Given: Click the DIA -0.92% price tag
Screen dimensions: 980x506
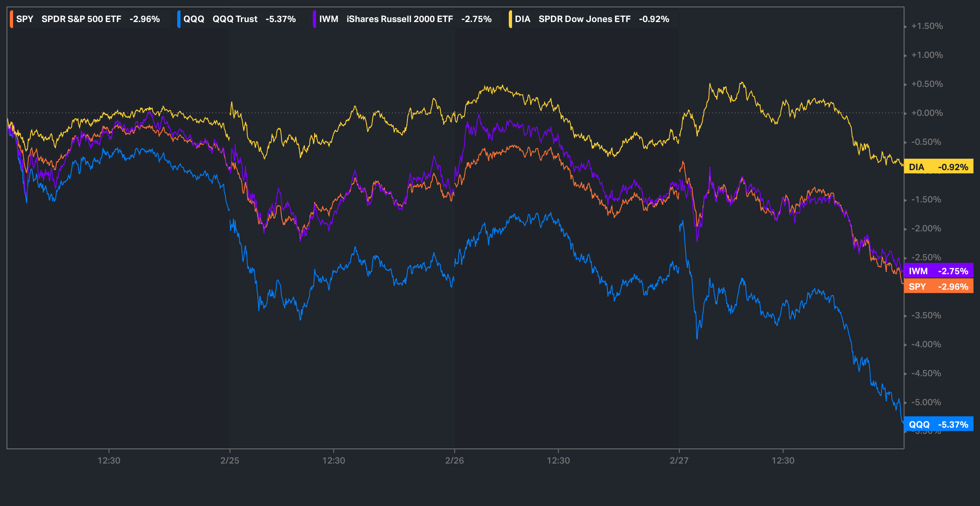Looking at the screenshot, I should coord(939,167).
